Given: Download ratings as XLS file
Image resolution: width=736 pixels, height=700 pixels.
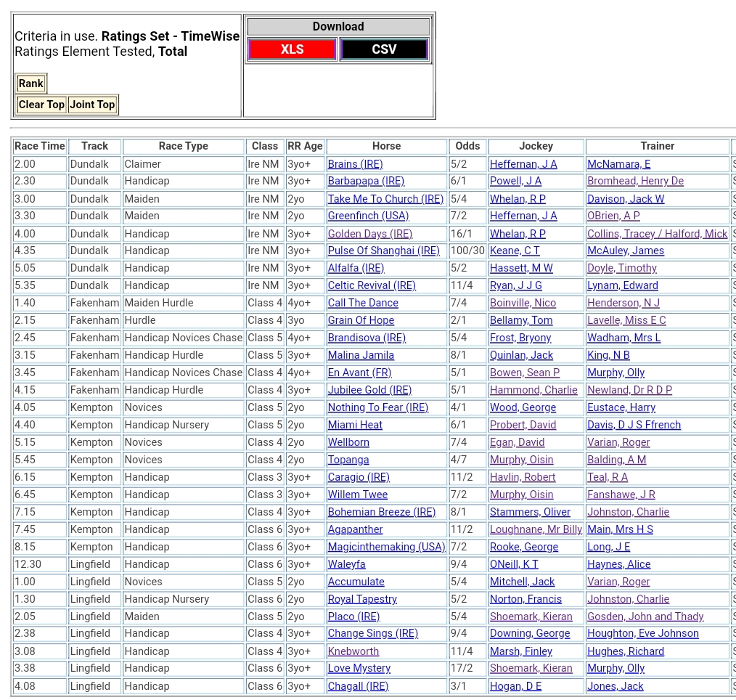Looking at the screenshot, I should (292, 49).
